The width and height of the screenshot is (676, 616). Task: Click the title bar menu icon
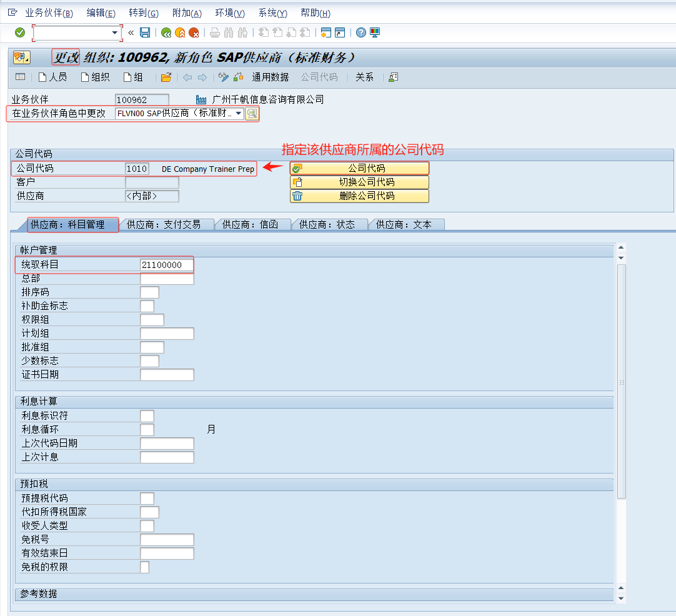[21, 57]
